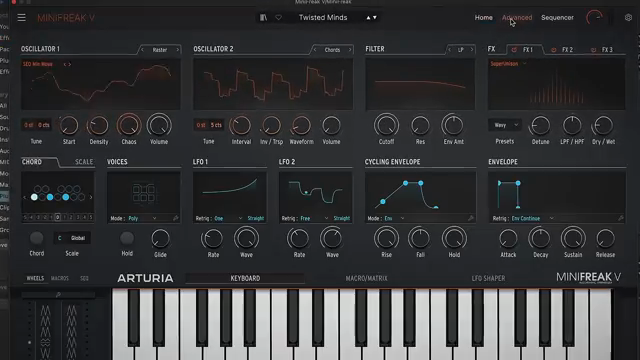Open Cycling Envelope wrench icon
Screen dimensions: 640x360
point(471,218)
